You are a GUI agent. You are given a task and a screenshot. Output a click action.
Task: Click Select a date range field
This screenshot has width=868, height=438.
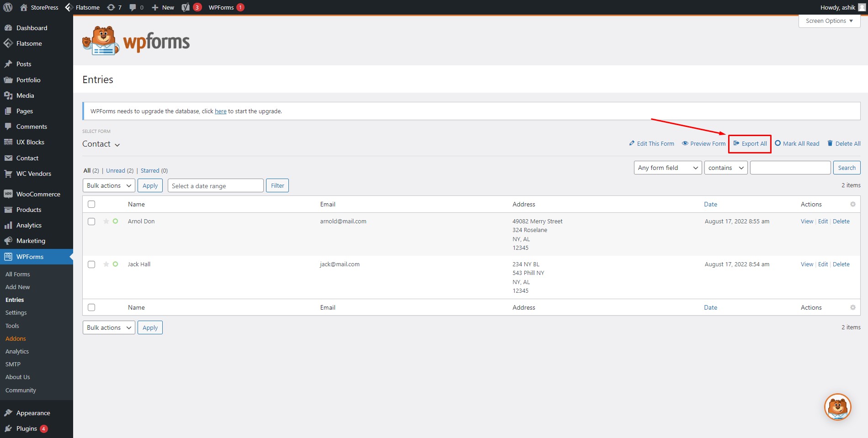pyautogui.click(x=215, y=185)
